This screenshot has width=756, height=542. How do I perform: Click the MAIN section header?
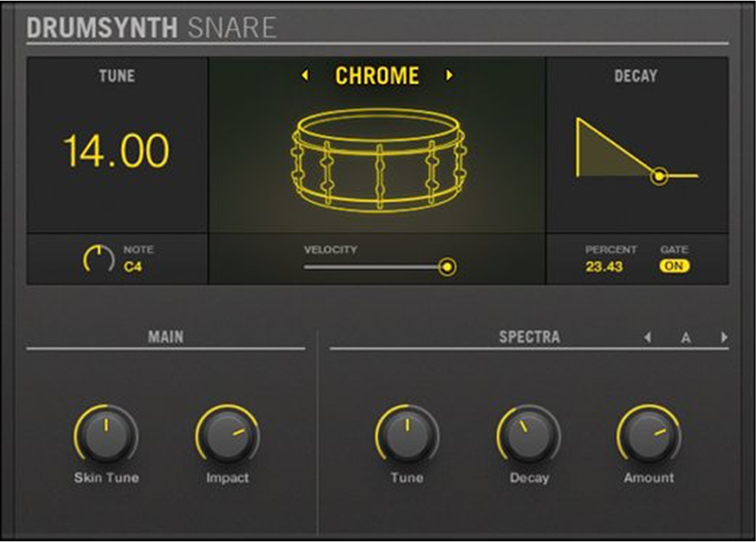point(166,336)
